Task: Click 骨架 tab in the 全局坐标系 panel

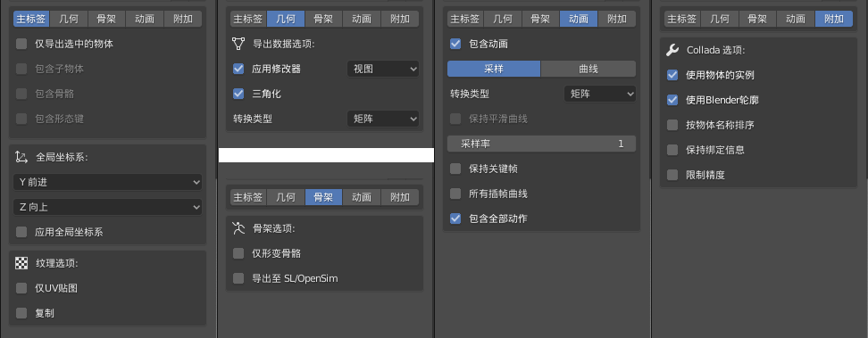Action: coord(107,19)
